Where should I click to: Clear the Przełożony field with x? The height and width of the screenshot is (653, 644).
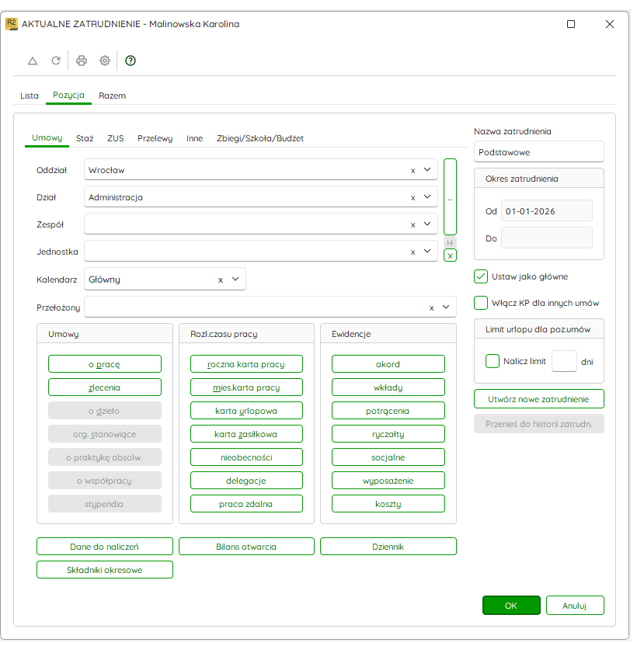(432, 307)
